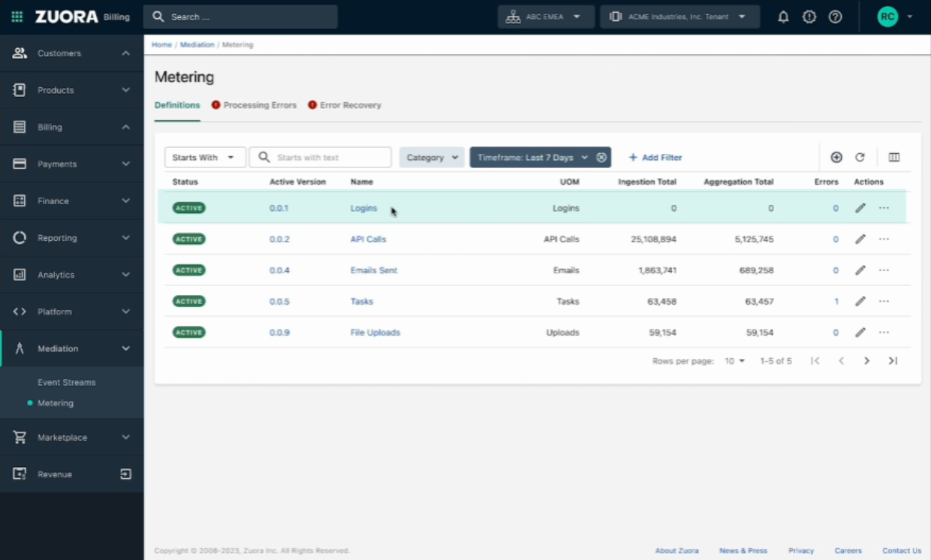Click the add definition plus icon
Viewport: 931px width, 560px height.
(x=836, y=158)
